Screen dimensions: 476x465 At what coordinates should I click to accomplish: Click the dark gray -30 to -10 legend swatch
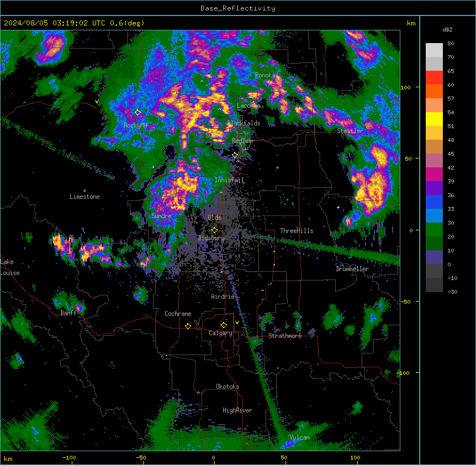(x=434, y=285)
